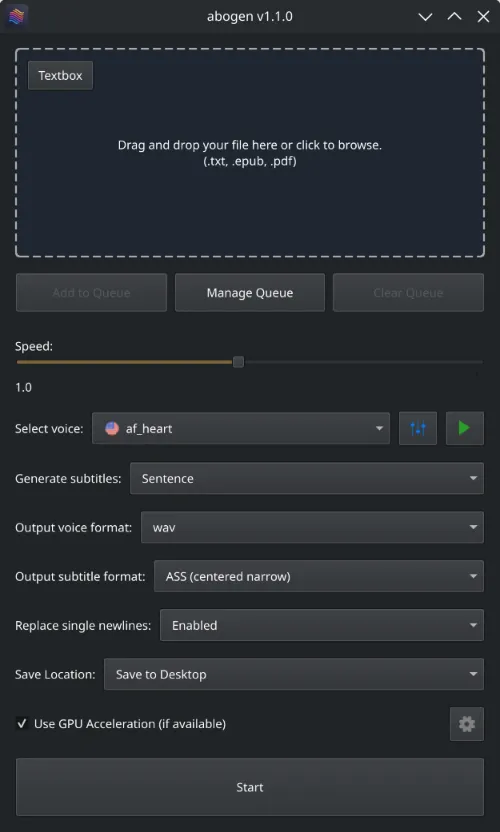Click the Start button
Viewport: 500px width, 832px height.
(250, 787)
